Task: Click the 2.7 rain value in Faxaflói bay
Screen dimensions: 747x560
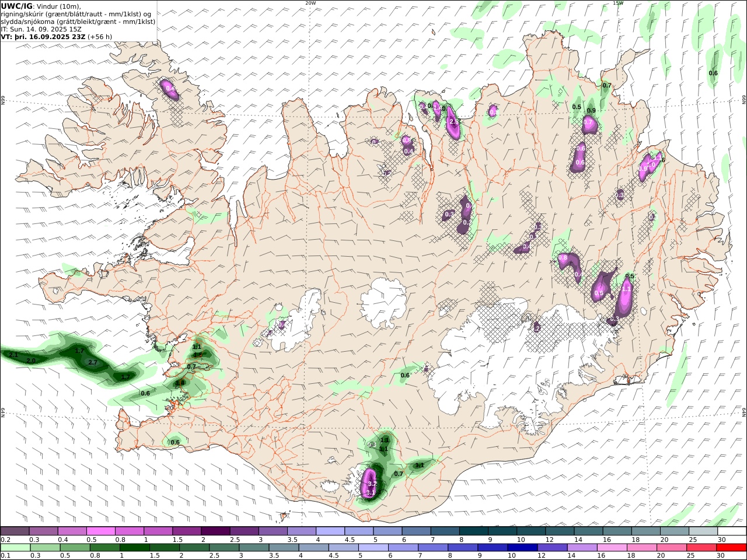Action: pyautogui.click(x=92, y=362)
